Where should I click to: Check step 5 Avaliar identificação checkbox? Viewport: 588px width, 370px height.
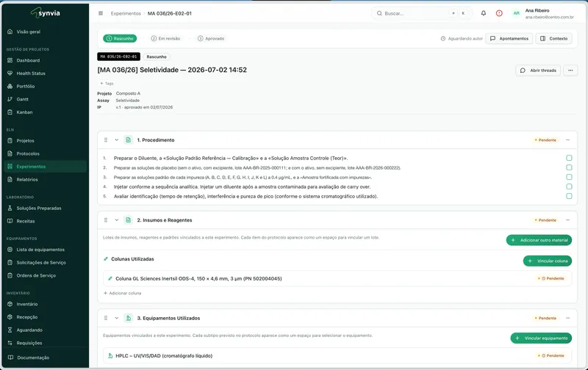569,196
